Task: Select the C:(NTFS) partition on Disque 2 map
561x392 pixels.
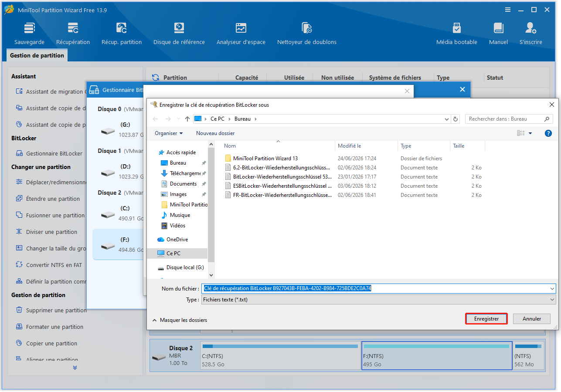Action: point(280,355)
